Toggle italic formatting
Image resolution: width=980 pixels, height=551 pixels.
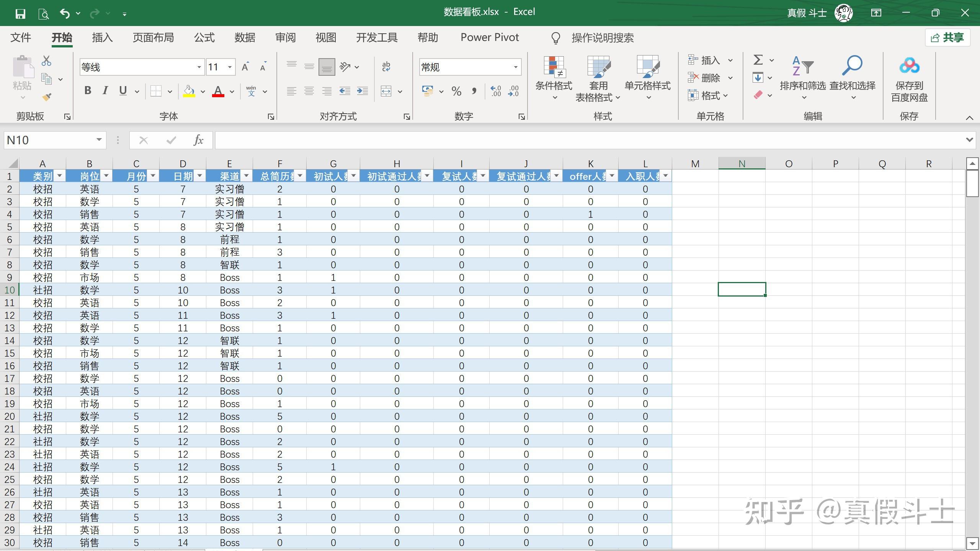105,91
